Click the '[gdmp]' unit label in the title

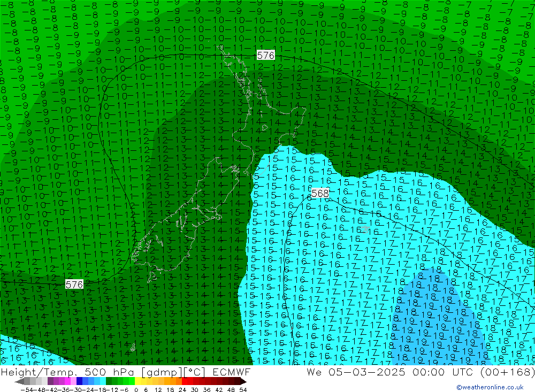pyautogui.click(x=162, y=372)
